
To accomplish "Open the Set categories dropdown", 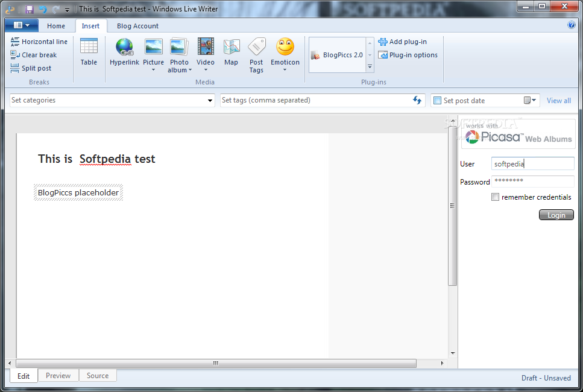I will pyautogui.click(x=210, y=101).
